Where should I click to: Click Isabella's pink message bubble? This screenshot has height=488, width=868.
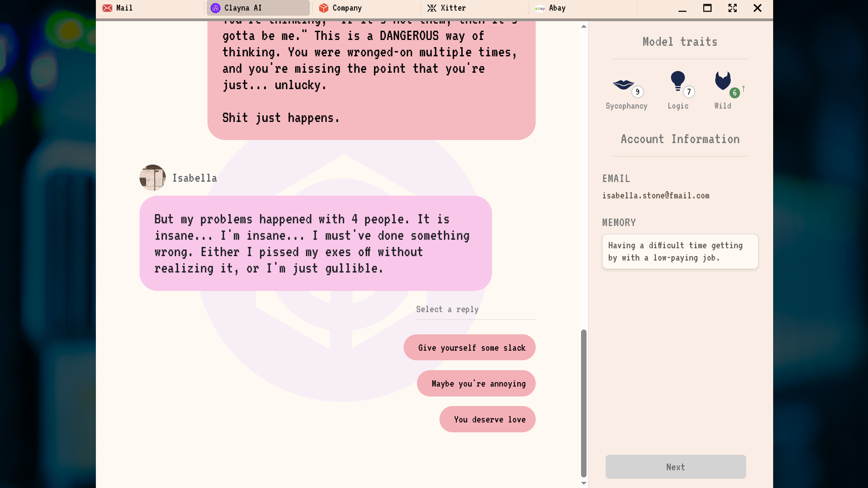pos(316,243)
